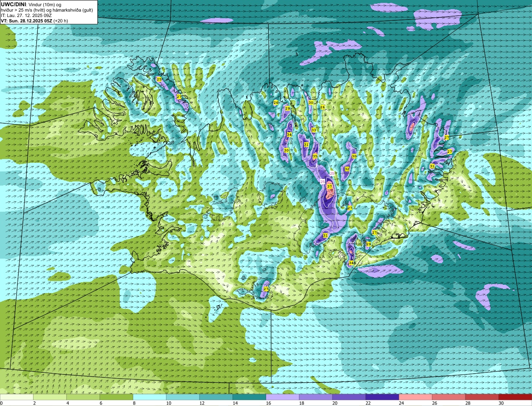Click legend scale number 6
This screenshot has width=532, height=406.
(x=101, y=403)
